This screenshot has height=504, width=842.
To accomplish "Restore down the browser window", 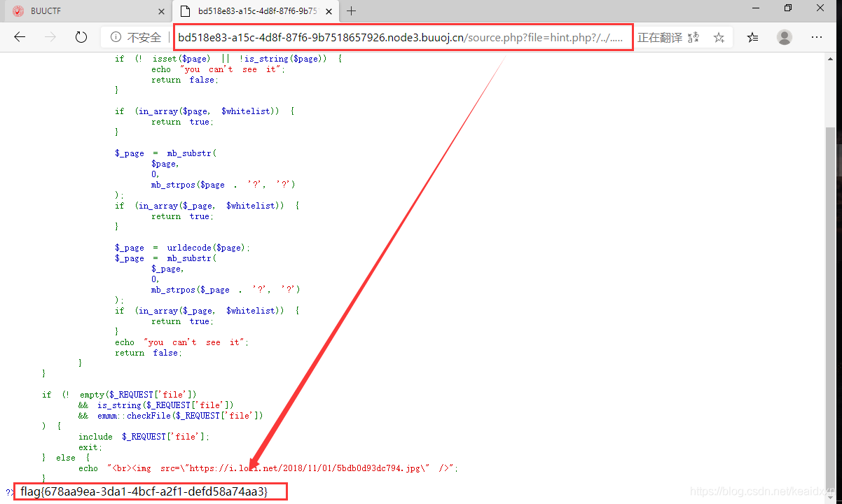I will (787, 8).
